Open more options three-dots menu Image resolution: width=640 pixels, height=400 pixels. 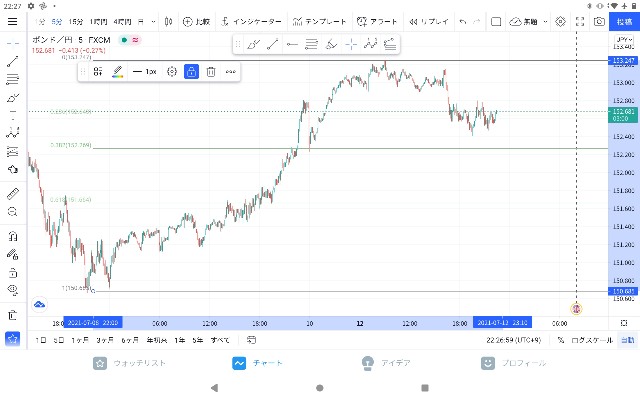click(x=231, y=72)
